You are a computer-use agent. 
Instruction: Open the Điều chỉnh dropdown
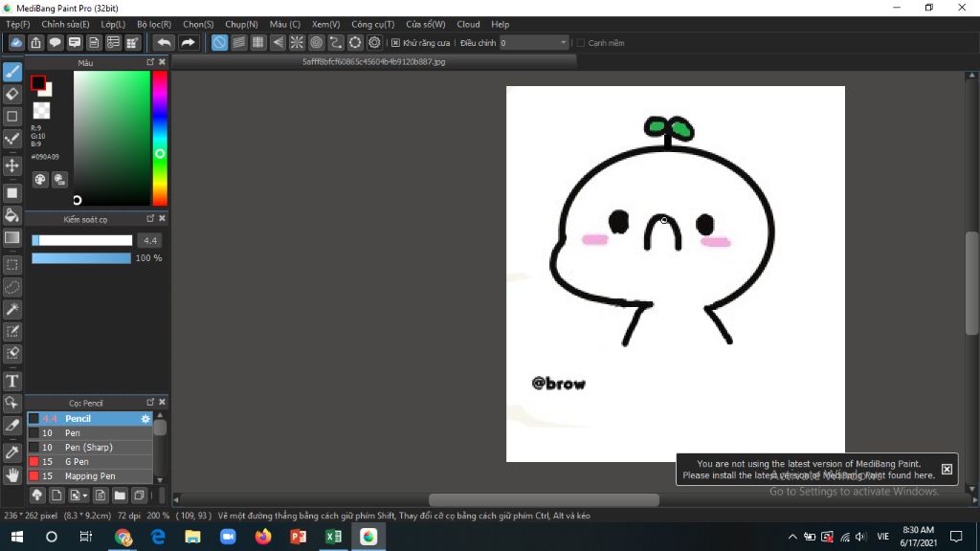[x=534, y=42]
